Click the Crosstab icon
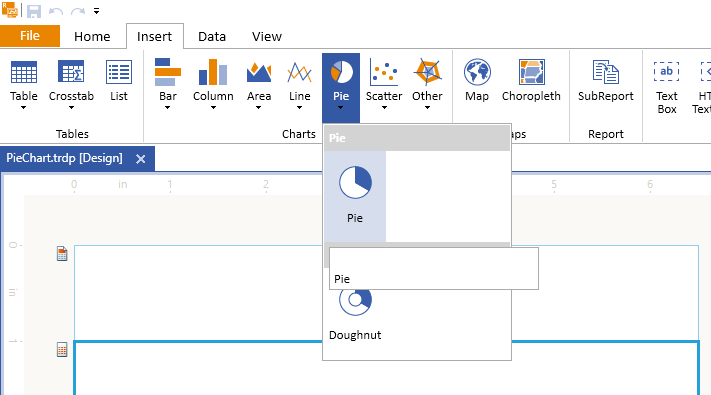Viewport: 711px width, 395px height. point(71,72)
